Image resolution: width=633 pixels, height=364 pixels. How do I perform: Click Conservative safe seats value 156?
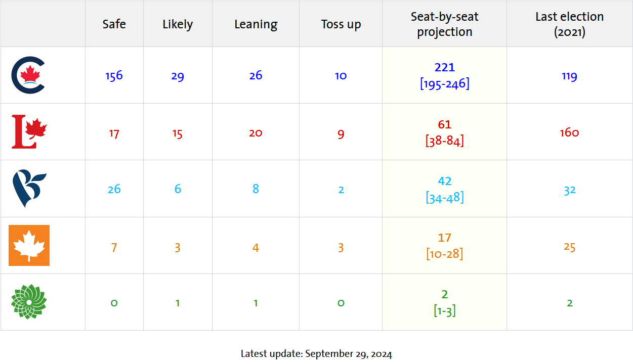[114, 76]
